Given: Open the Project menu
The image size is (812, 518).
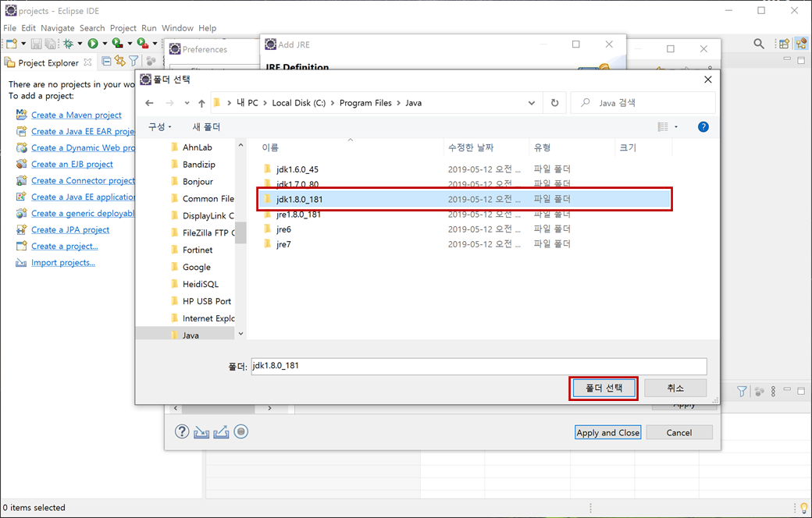Looking at the screenshot, I should coord(123,28).
